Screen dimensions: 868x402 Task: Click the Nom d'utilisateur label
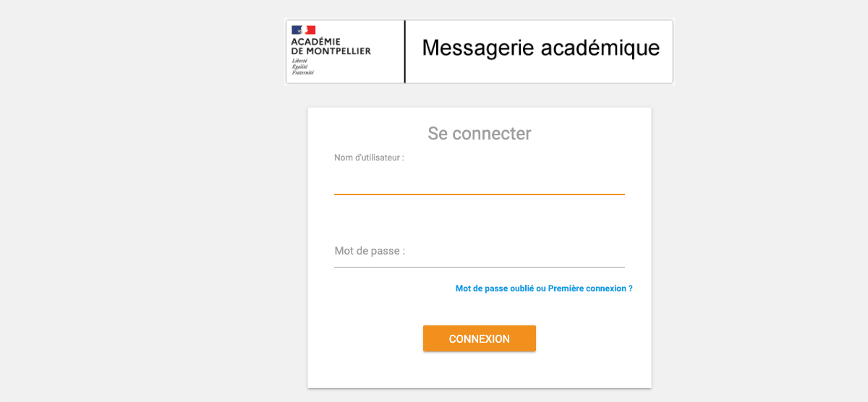pos(369,158)
